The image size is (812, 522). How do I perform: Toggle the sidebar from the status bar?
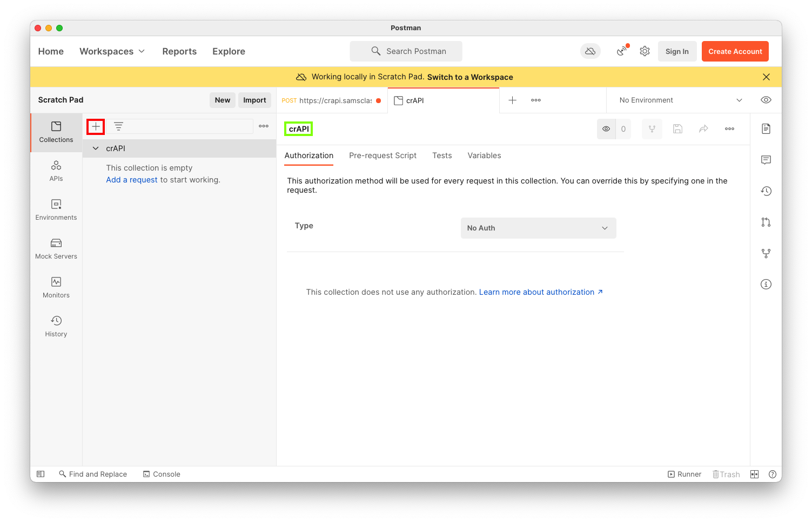tap(41, 474)
